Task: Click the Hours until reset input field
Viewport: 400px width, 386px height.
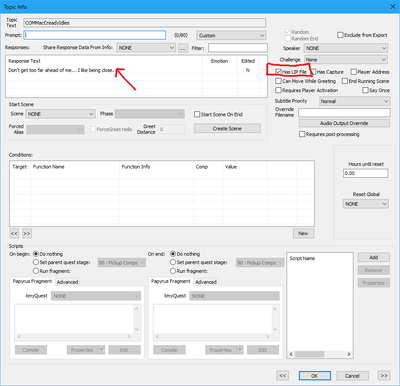Action: [366, 173]
